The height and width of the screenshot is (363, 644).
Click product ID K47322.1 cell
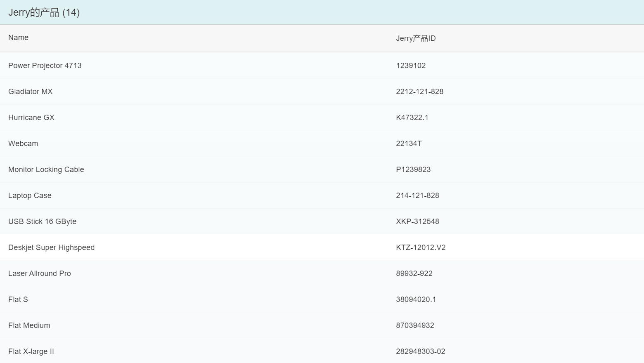[x=412, y=118]
